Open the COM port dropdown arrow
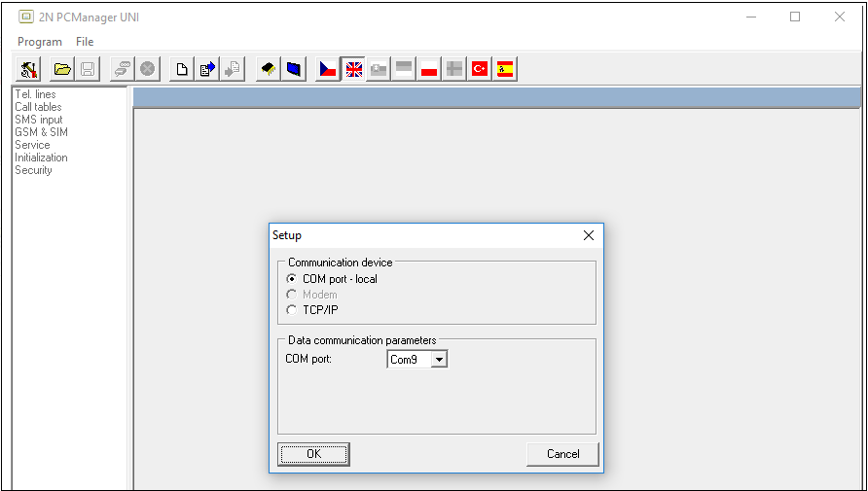 point(439,360)
